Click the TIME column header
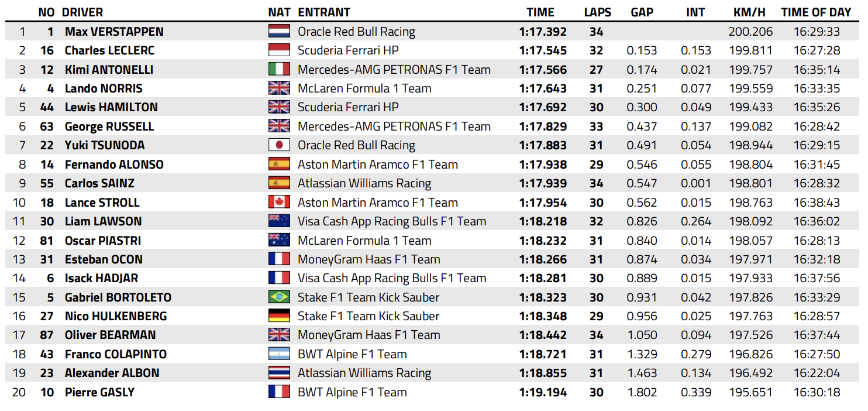The height and width of the screenshot is (411, 868). tap(540, 12)
